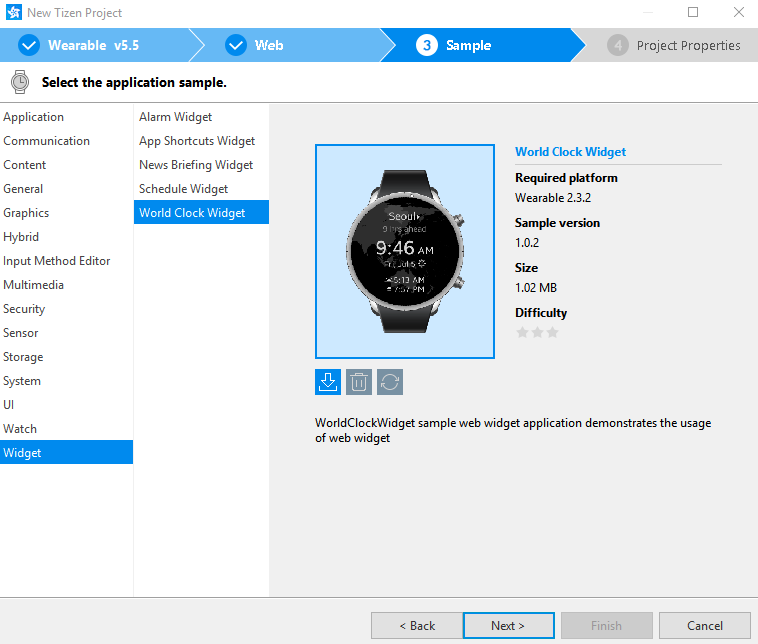The height and width of the screenshot is (644, 758).
Task: Open the Application category
Action: (x=33, y=117)
